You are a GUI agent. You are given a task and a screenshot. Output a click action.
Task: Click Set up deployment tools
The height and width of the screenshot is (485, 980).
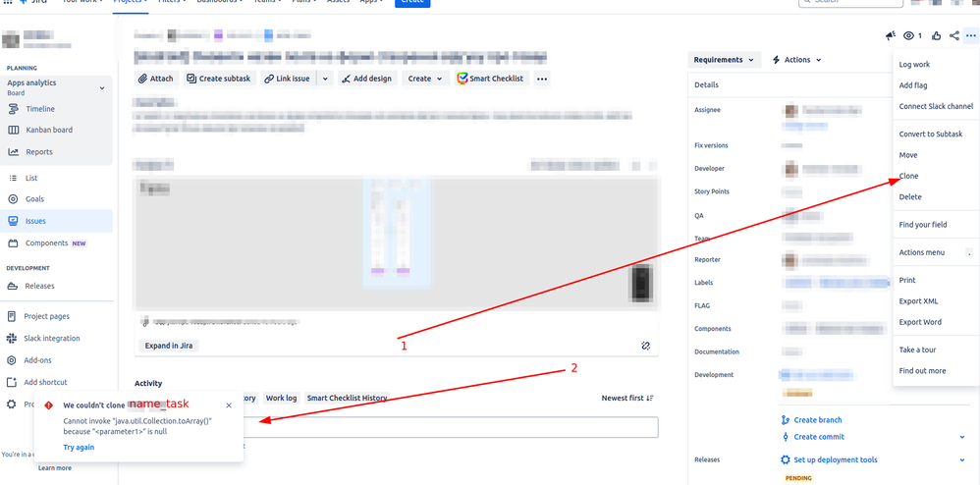coord(835,460)
